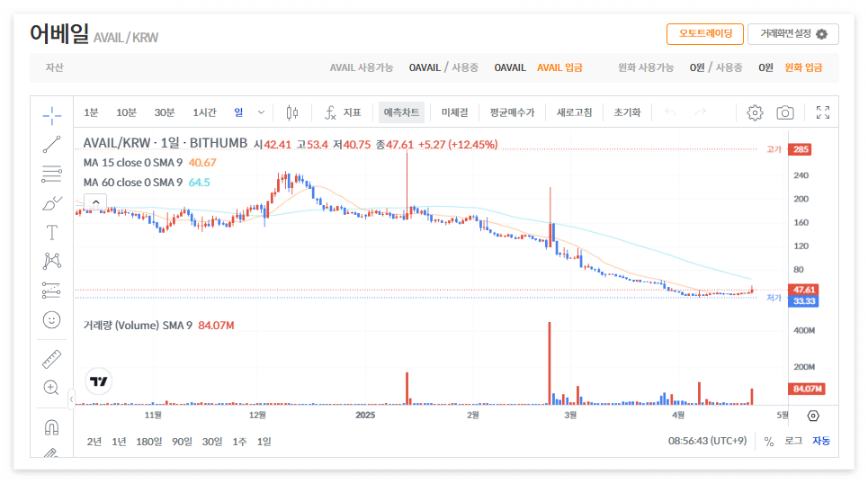868x483 pixels.
Task: Enter fullscreen chart mode
Action: [x=823, y=112]
